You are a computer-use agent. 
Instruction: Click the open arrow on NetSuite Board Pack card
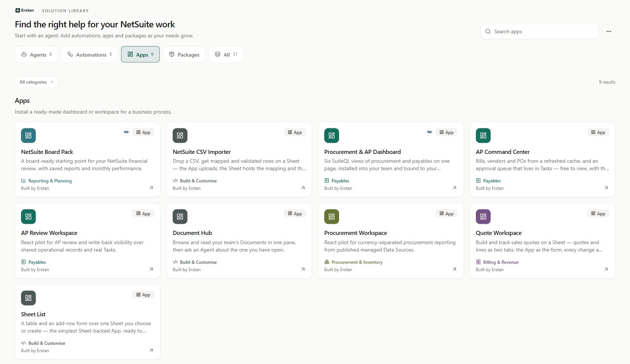(x=151, y=188)
